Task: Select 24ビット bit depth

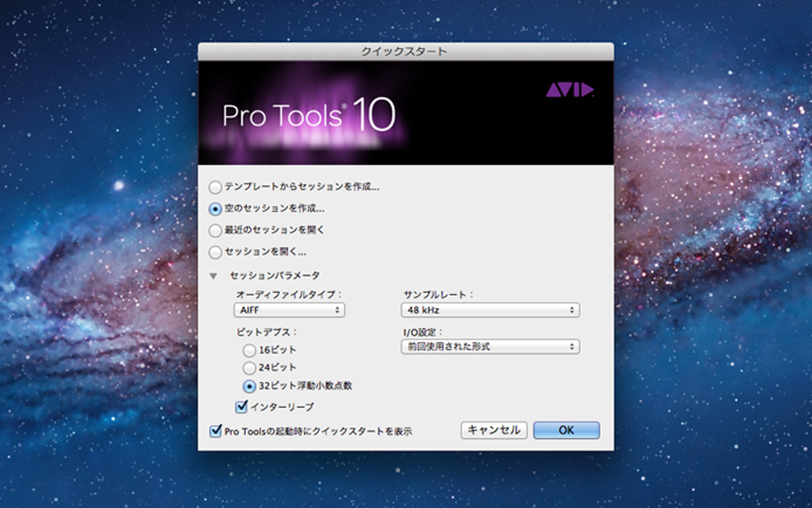Action: 250,368
